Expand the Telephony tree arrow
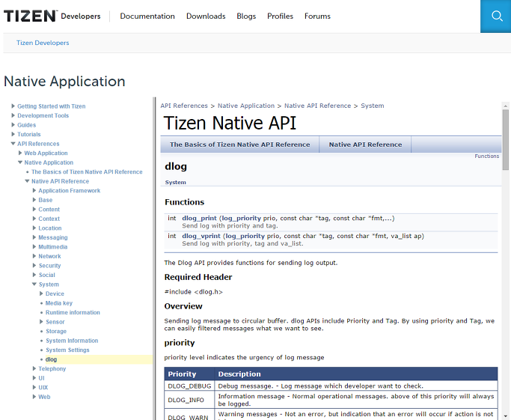 coord(34,368)
